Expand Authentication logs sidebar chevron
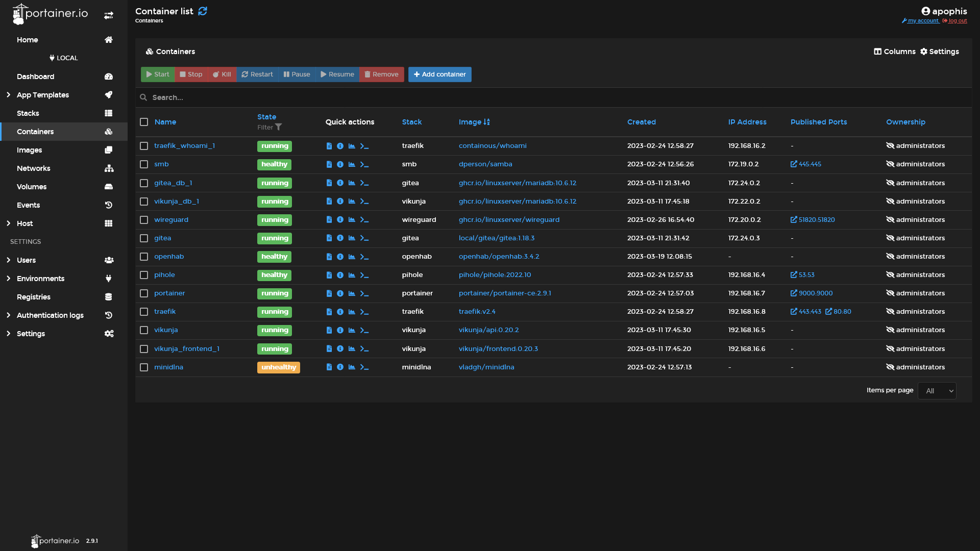Screen dimensions: 980x551 [8, 315]
